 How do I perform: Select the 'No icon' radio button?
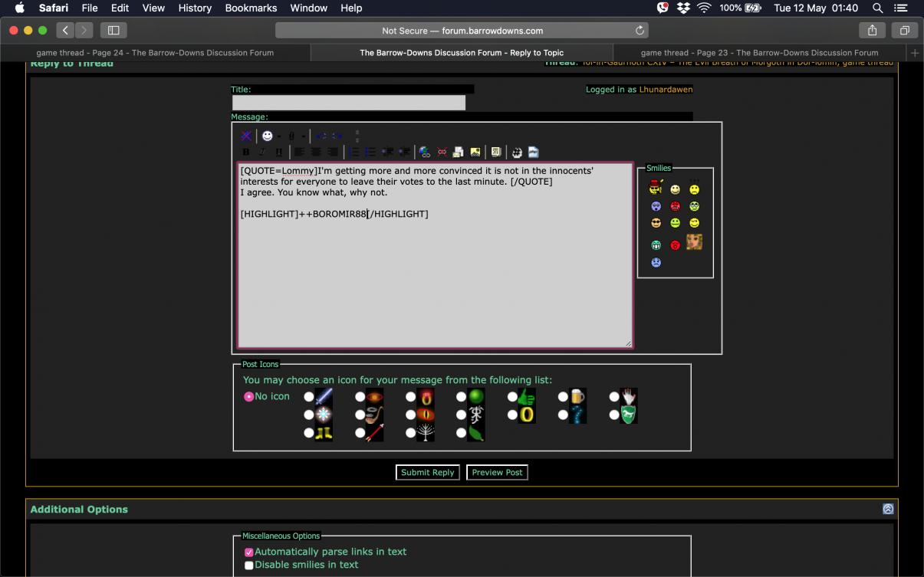pos(248,397)
